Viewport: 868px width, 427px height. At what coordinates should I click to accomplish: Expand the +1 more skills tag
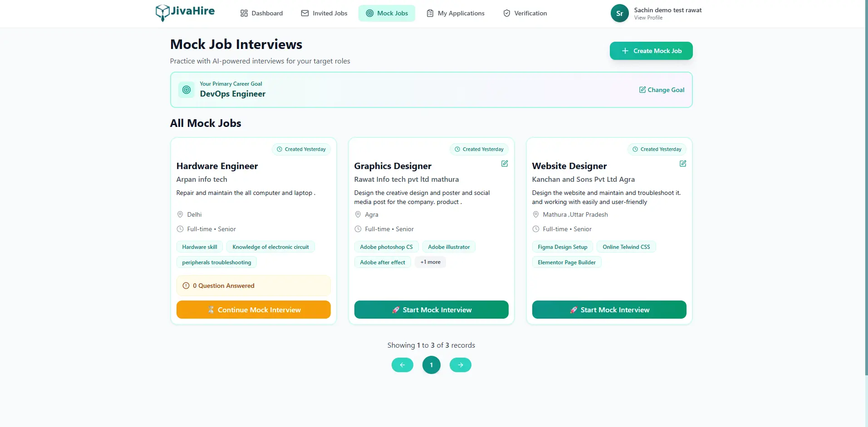coord(430,262)
